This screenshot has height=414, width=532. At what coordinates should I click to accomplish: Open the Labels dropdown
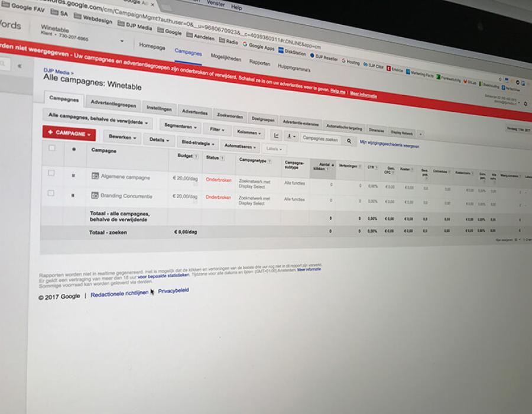274,148
